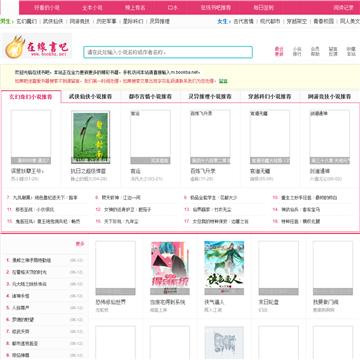Switch to the 武侠仙侠小说推荐 tab

[90, 97]
